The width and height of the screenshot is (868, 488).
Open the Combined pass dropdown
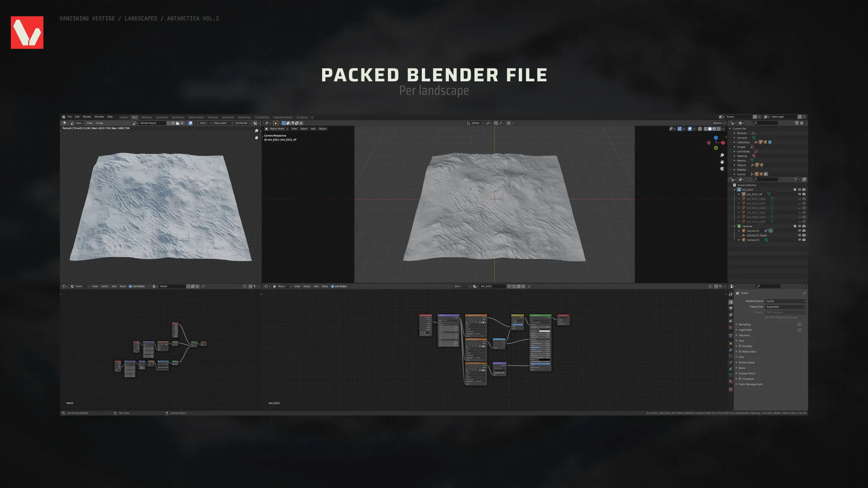243,123
